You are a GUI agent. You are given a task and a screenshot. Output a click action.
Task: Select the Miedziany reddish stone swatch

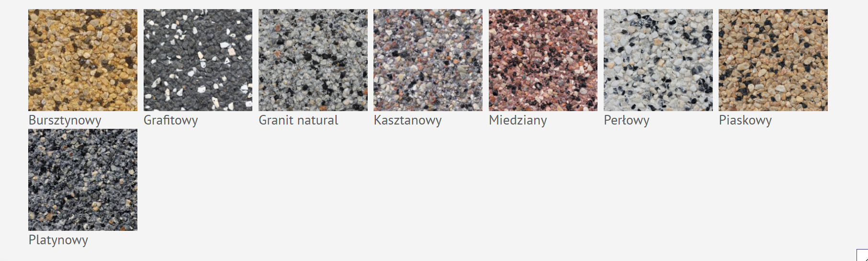(543, 60)
